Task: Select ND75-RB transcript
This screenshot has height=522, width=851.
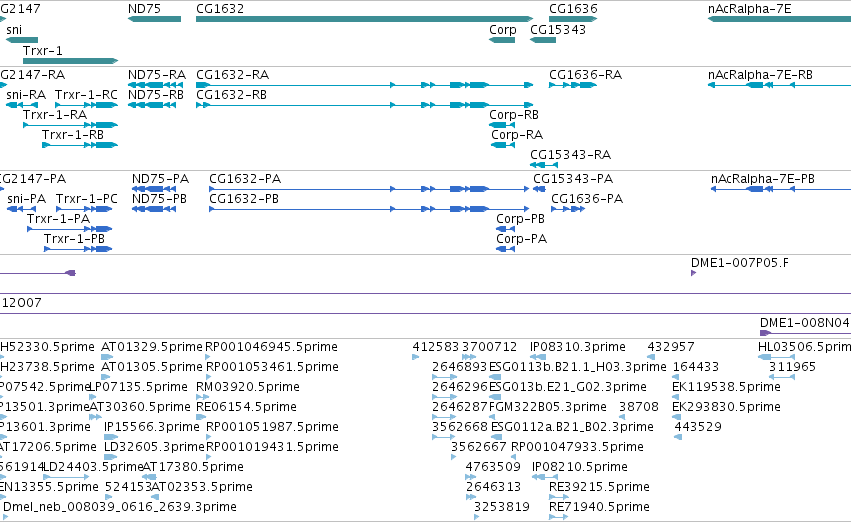Action: (152, 105)
